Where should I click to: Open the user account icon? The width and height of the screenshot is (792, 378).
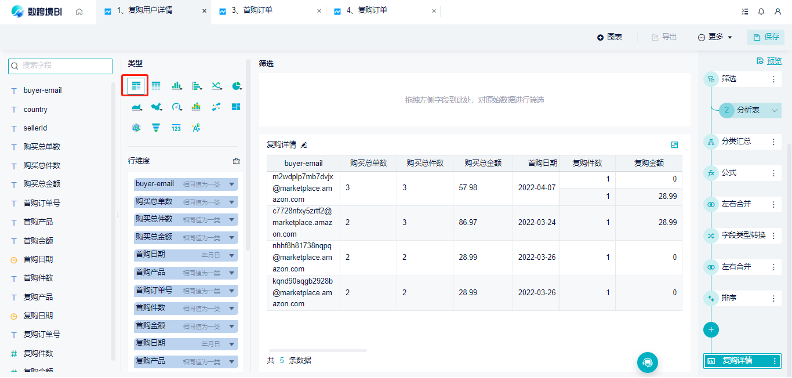coord(777,12)
